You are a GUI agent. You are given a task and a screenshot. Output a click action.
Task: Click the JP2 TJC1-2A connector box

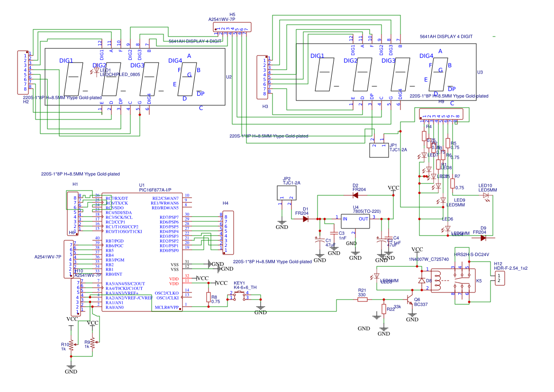pyautogui.click(x=287, y=193)
